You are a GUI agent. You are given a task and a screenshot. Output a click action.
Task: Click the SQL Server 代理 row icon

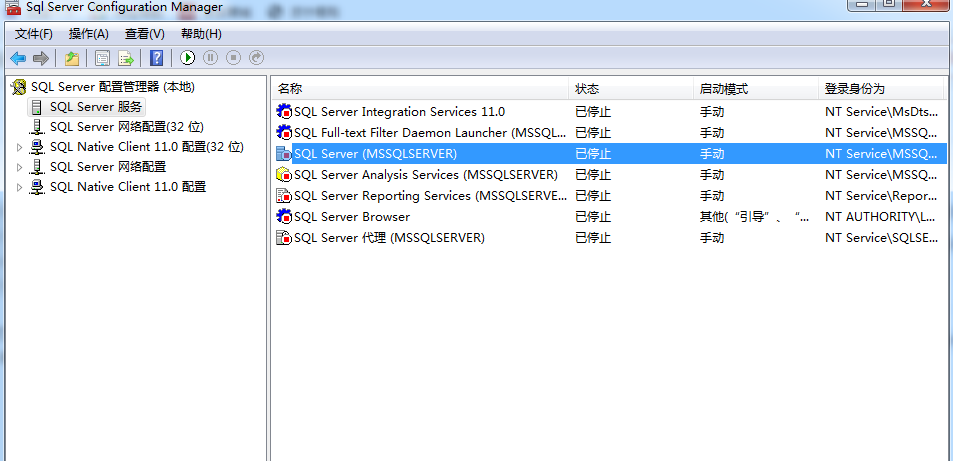[284, 238]
